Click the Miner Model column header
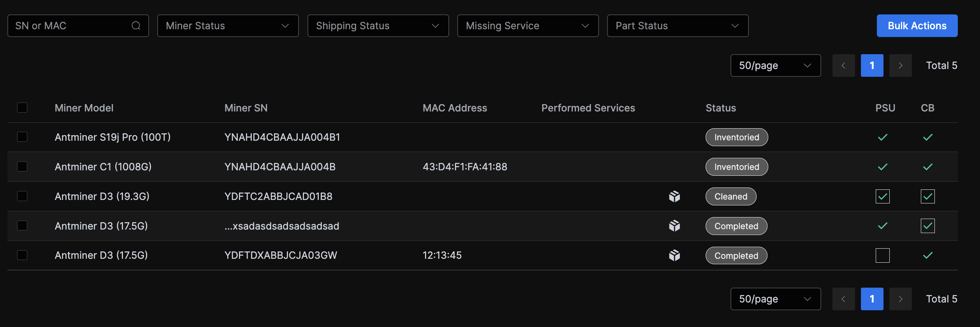Image resolution: width=980 pixels, height=327 pixels. pyautogui.click(x=84, y=108)
